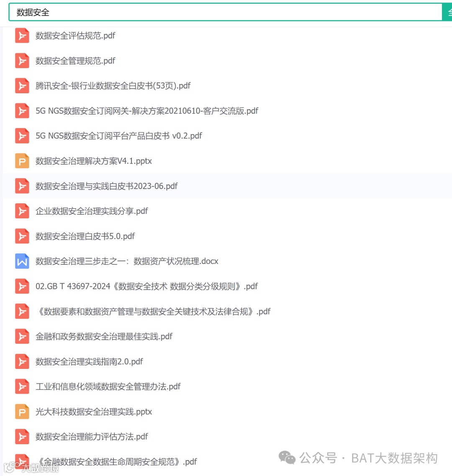Image resolution: width=452 pixels, height=476 pixels.
Task: Click the green search button beside the field
Action: pos(447,12)
